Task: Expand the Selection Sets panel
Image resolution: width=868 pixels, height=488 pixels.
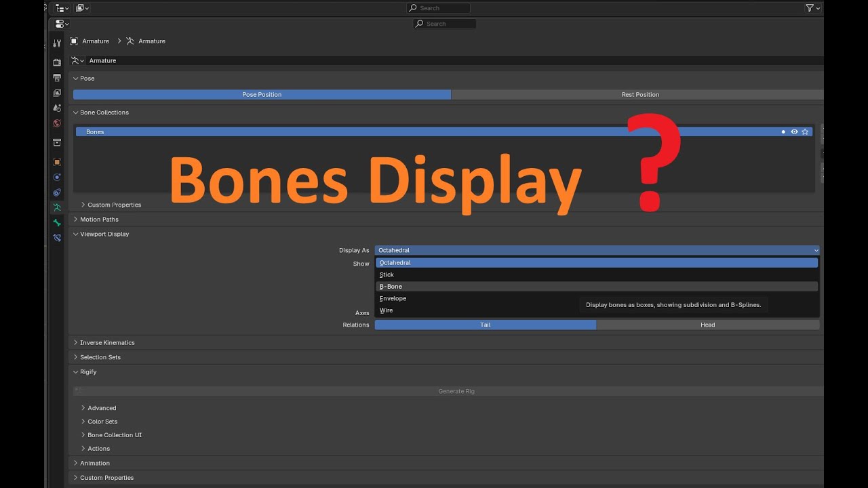Action: click(76, 357)
